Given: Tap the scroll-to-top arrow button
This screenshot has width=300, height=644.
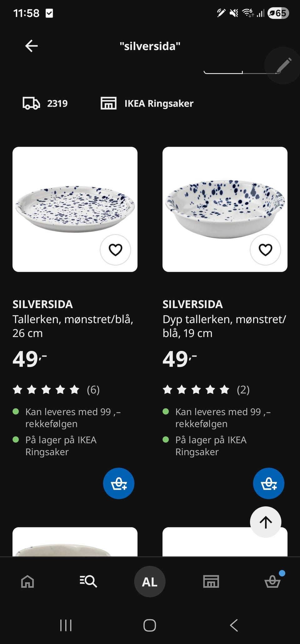Looking at the screenshot, I should (x=266, y=522).
